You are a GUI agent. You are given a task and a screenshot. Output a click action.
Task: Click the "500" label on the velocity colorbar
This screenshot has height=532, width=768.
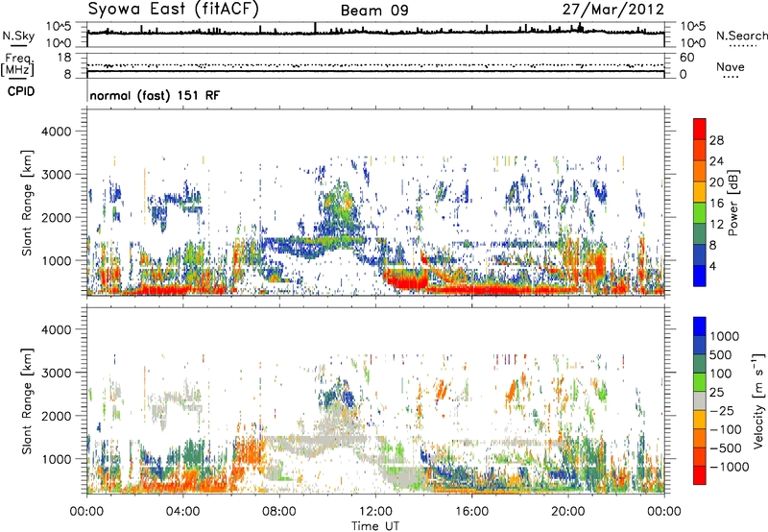[x=721, y=355]
